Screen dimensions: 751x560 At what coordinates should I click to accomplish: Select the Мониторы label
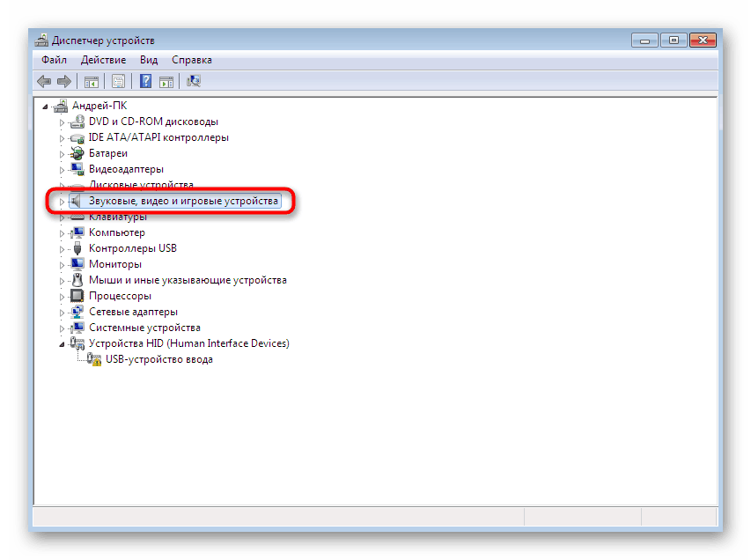pos(115,264)
